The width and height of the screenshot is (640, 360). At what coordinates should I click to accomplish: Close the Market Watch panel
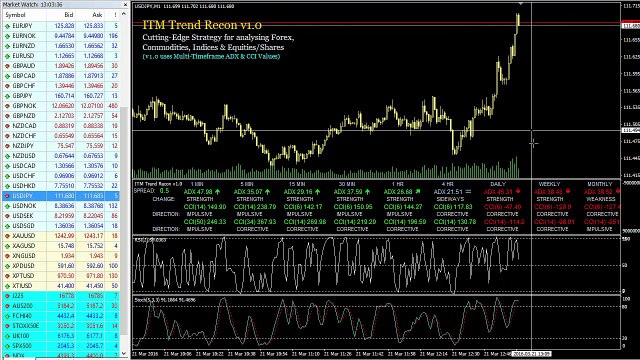tap(125, 4)
